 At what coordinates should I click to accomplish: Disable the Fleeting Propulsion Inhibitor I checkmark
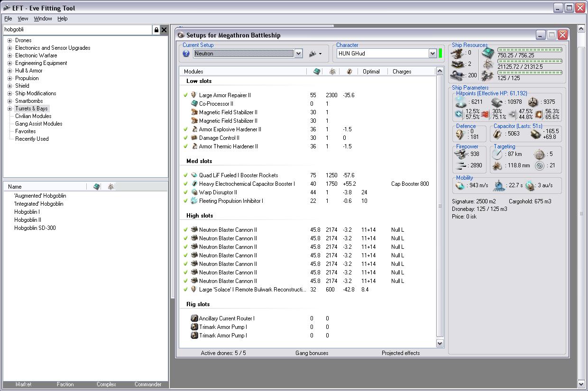[x=186, y=201]
